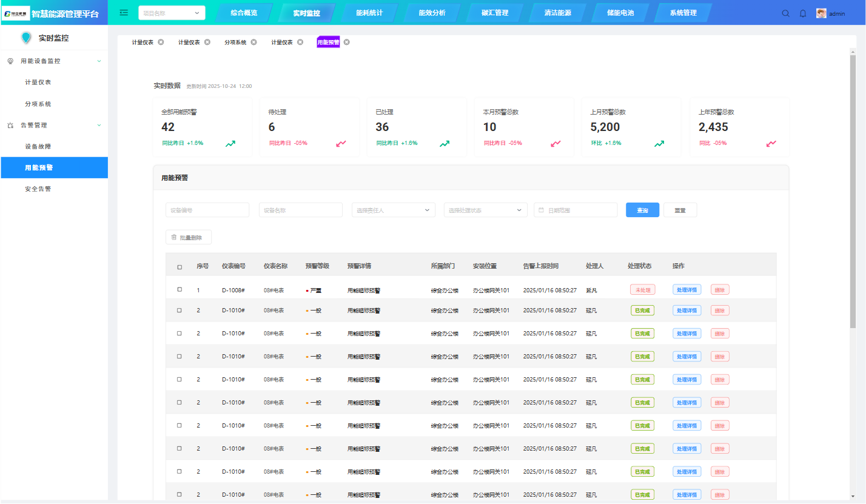The height and width of the screenshot is (504, 866).
Task: Close the 分项系统 tab with its X icon
Action: (254, 42)
